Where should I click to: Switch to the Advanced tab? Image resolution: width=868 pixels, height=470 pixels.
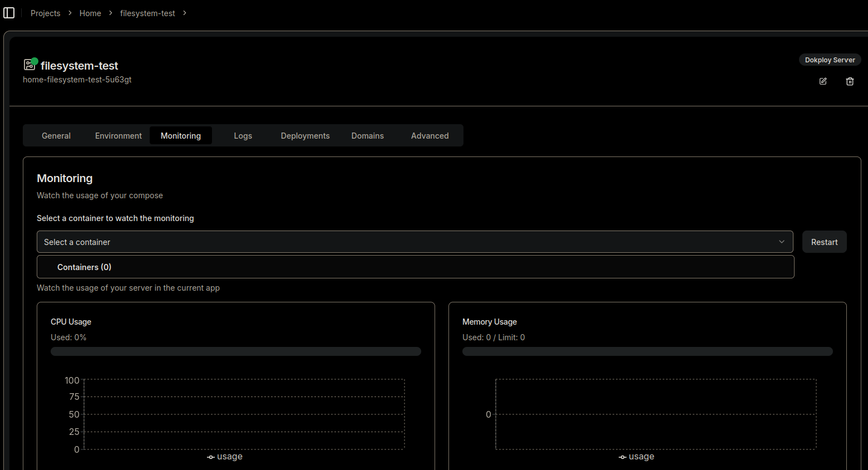[430, 135]
